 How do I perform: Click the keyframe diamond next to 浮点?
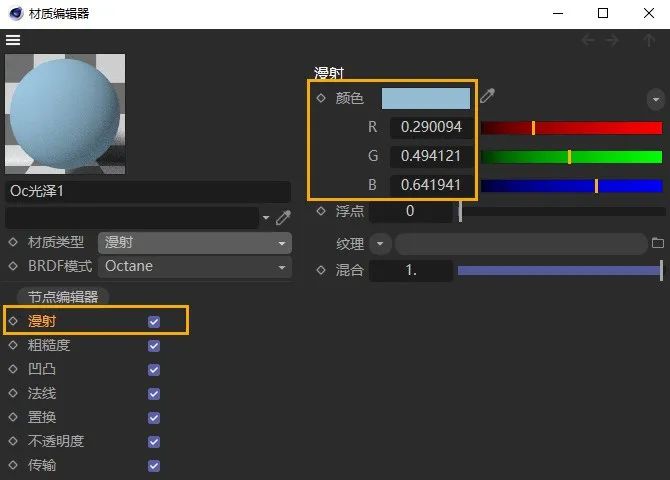pyautogui.click(x=321, y=211)
